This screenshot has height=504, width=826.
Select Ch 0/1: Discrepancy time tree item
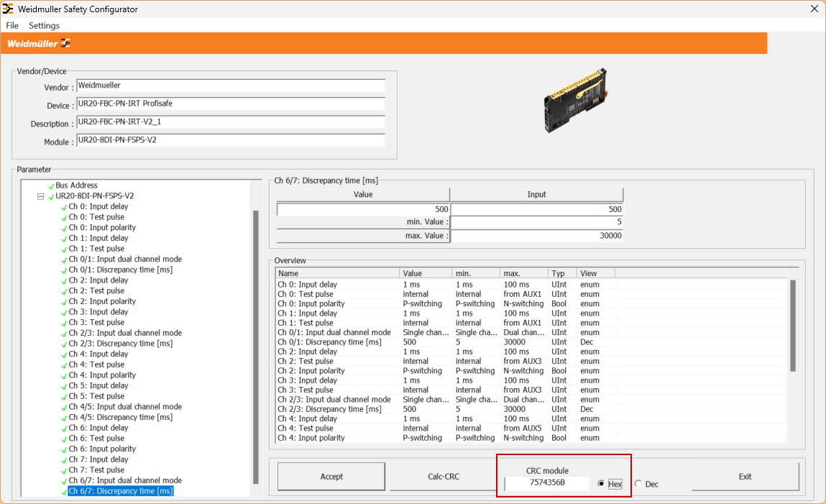point(121,270)
